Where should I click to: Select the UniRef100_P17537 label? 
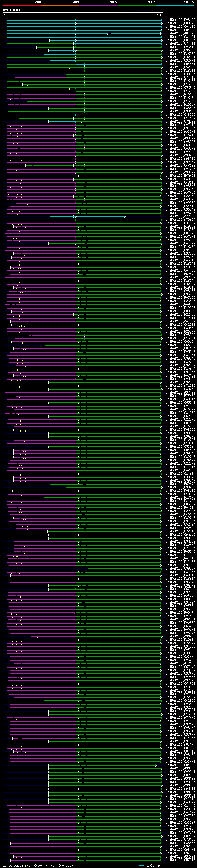coord(180,118)
